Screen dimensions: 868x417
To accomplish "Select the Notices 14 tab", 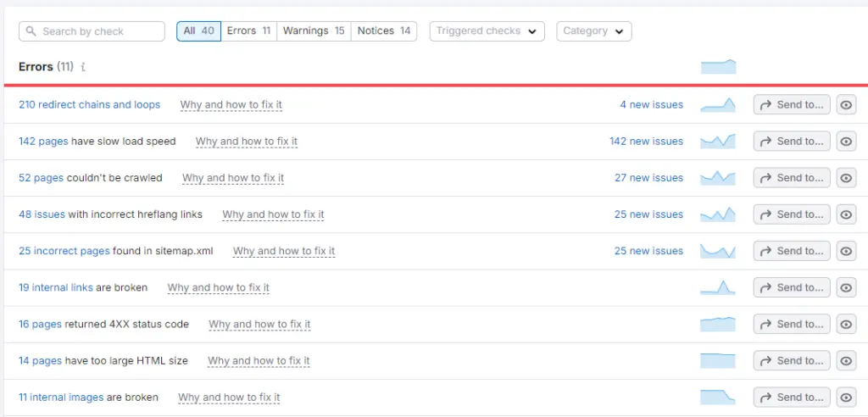I will pos(384,31).
